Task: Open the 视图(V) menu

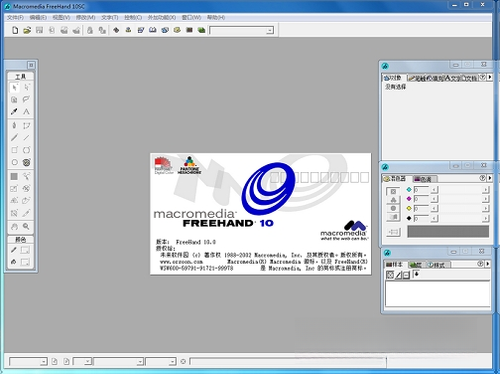Action: pos(61,17)
